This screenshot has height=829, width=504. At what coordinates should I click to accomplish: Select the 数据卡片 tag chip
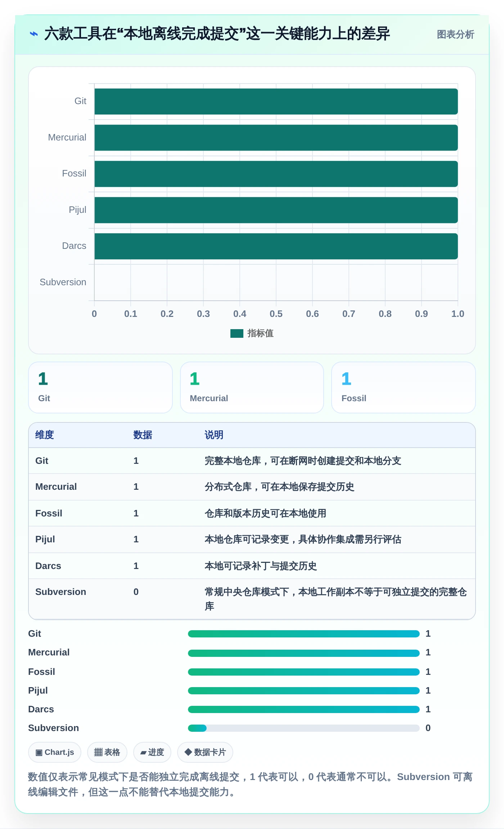(x=205, y=752)
